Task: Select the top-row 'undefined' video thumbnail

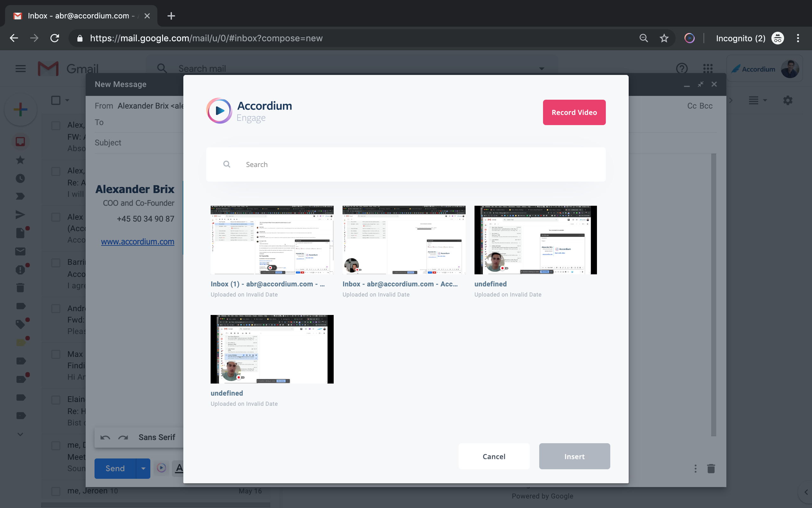Action: (535, 240)
